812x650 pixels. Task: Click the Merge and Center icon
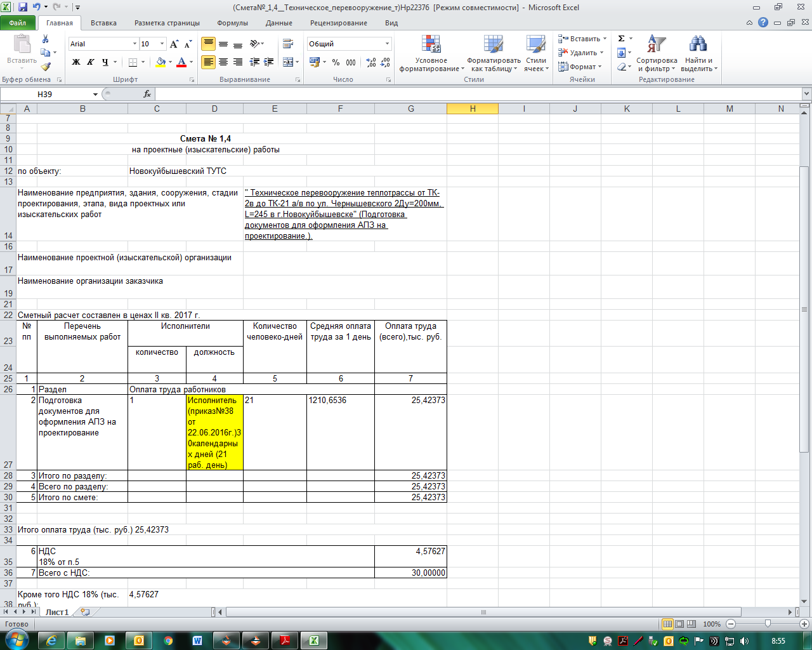288,62
